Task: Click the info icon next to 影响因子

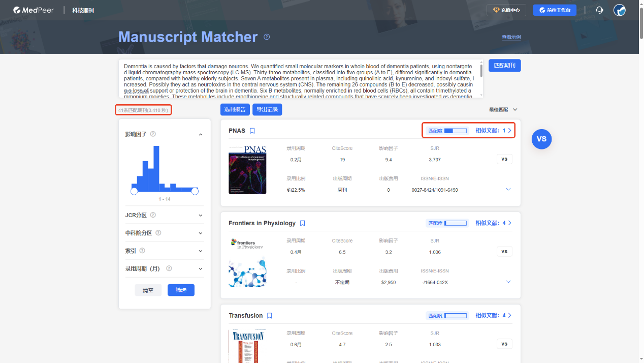Action: (153, 134)
